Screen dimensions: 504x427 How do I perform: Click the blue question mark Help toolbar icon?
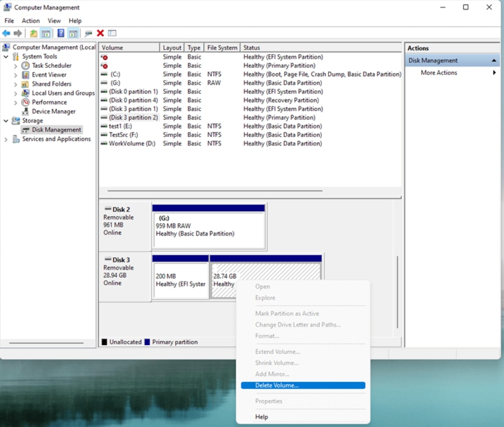pyautogui.click(x=61, y=33)
